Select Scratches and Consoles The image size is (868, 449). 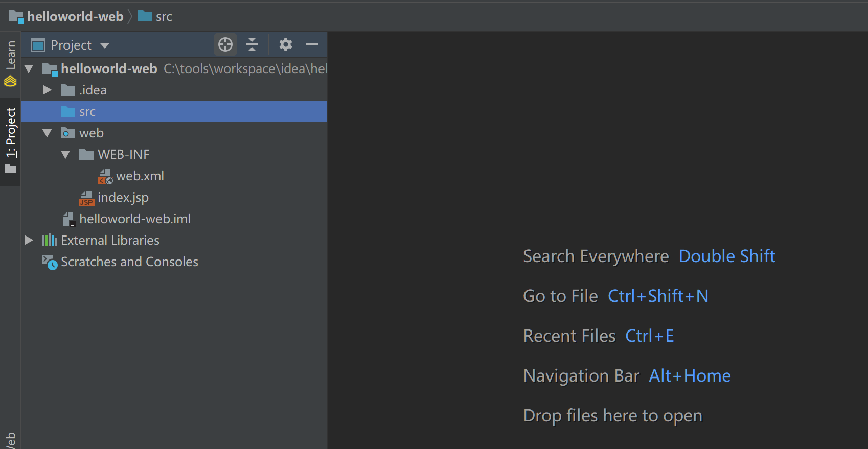coord(129,262)
